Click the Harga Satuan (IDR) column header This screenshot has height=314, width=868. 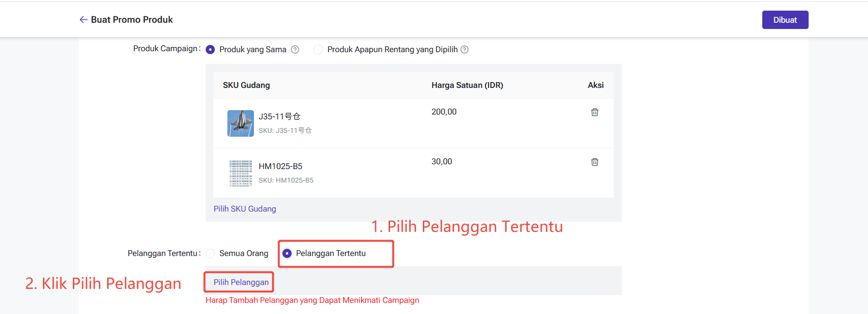[x=467, y=85]
